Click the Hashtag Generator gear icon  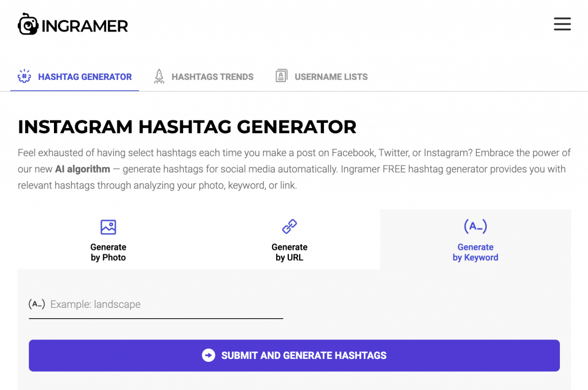(24, 76)
